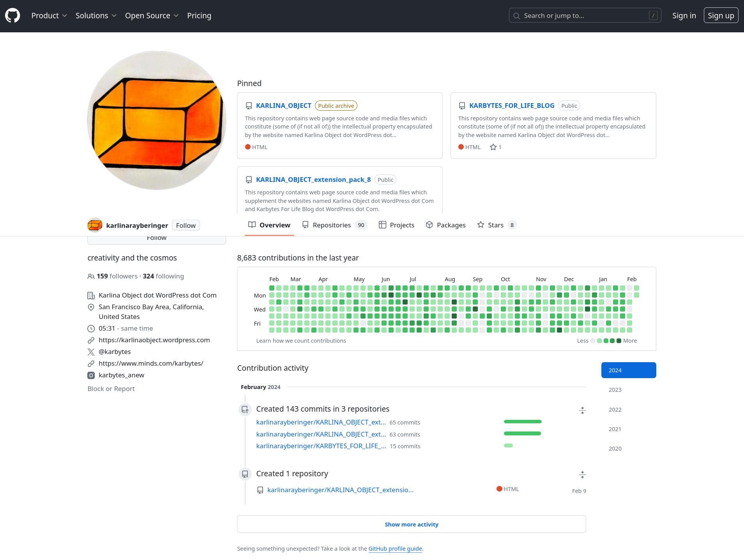Expand the Solutions dropdown menu
The width and height of the screenshot is (744, 560).
[x=96, y=16]
